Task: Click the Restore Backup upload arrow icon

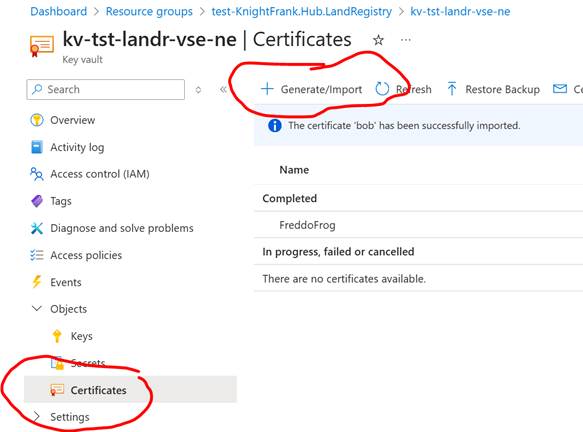Action: tap(452, 89)
